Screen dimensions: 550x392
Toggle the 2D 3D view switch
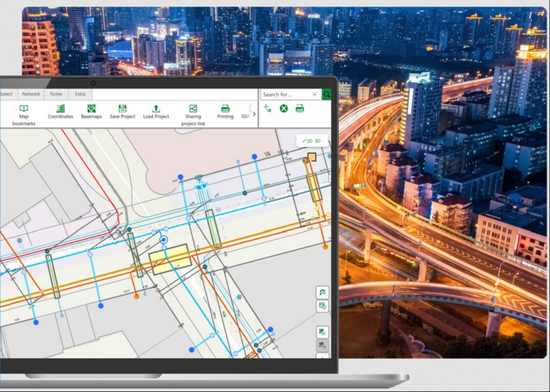pyautogui.click(x=312, y=141)
